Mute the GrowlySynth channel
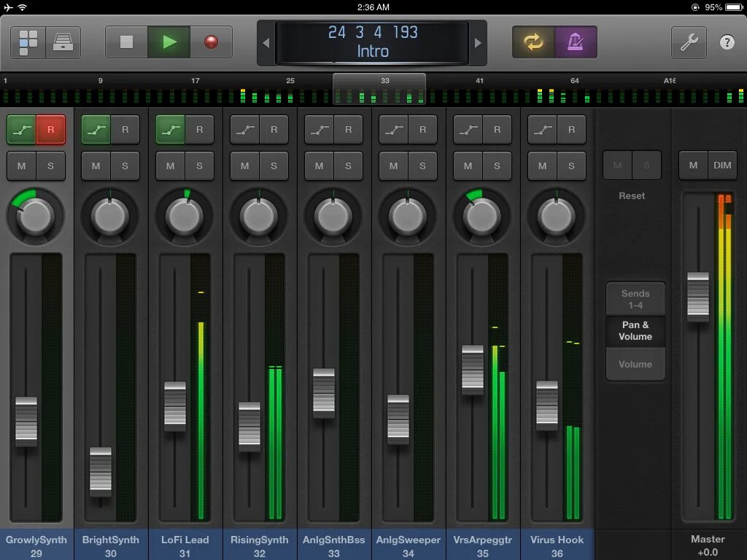Image resolution: width=747 pixels, height=560 pixels. point(21,166)
